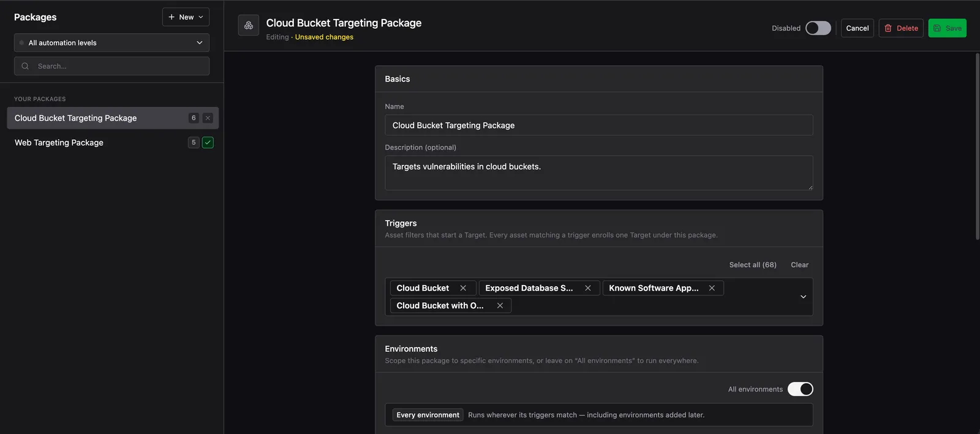The image size is (980, 434).
Task: Click the count badge 6 in sidebar
Action: 194,118
